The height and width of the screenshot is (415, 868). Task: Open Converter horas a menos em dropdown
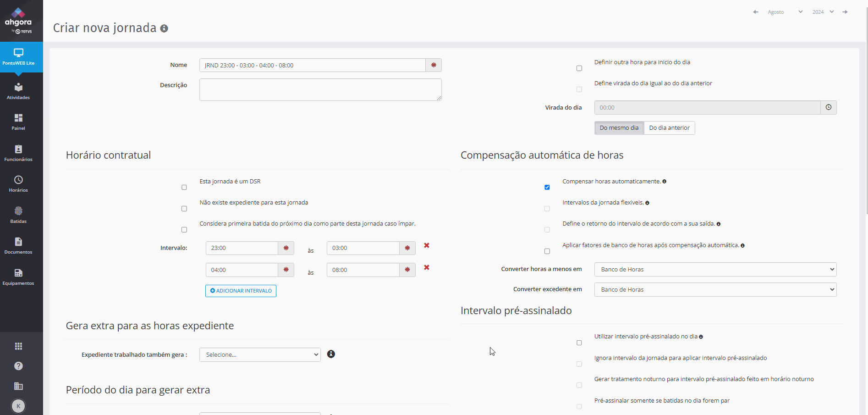click(x=715, y=269)
